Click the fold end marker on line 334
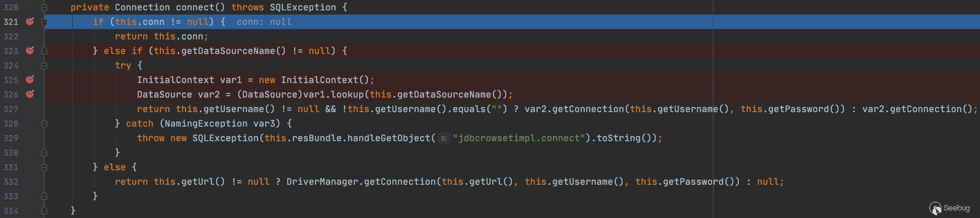980x218 pixels. (x=44, y=210)
